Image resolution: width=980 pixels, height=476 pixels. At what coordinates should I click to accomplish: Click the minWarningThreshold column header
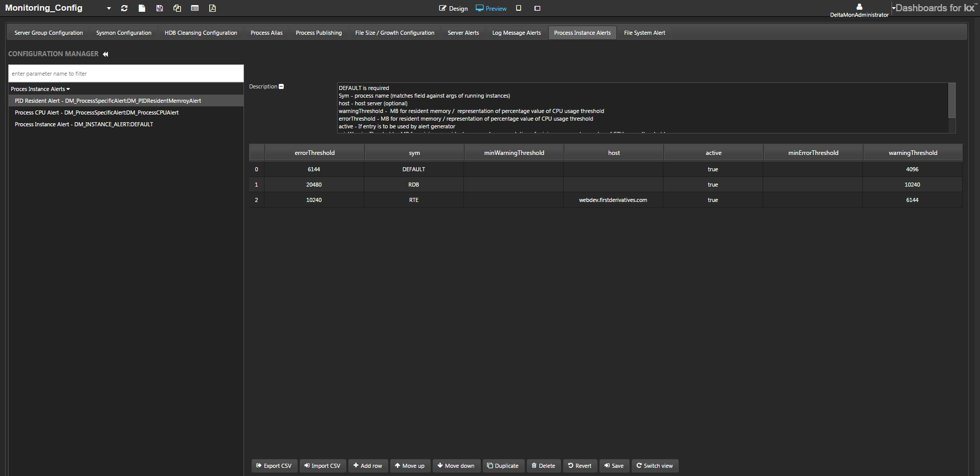(514, 153)
